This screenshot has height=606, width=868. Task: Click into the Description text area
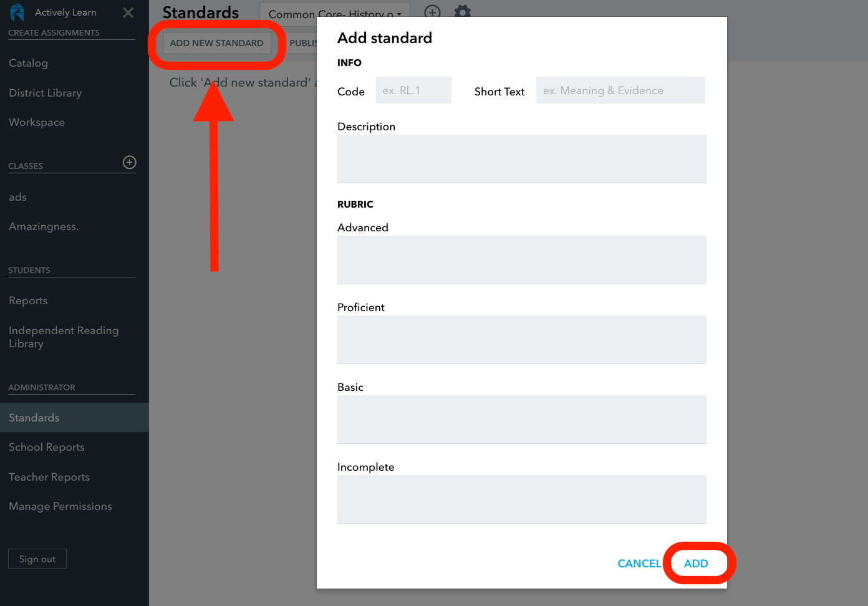tap(522, 159)
